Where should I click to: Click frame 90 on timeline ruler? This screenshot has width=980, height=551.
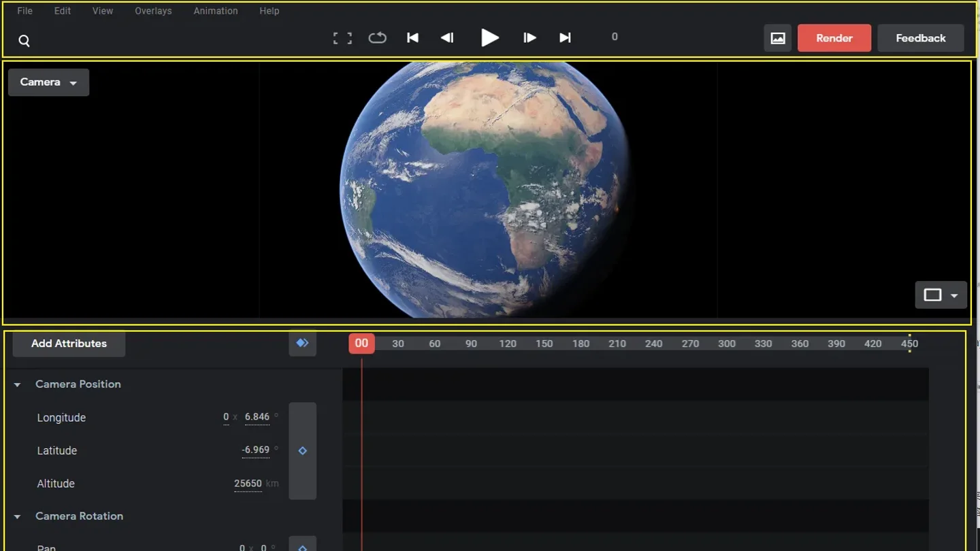click(x=471, y=344)
